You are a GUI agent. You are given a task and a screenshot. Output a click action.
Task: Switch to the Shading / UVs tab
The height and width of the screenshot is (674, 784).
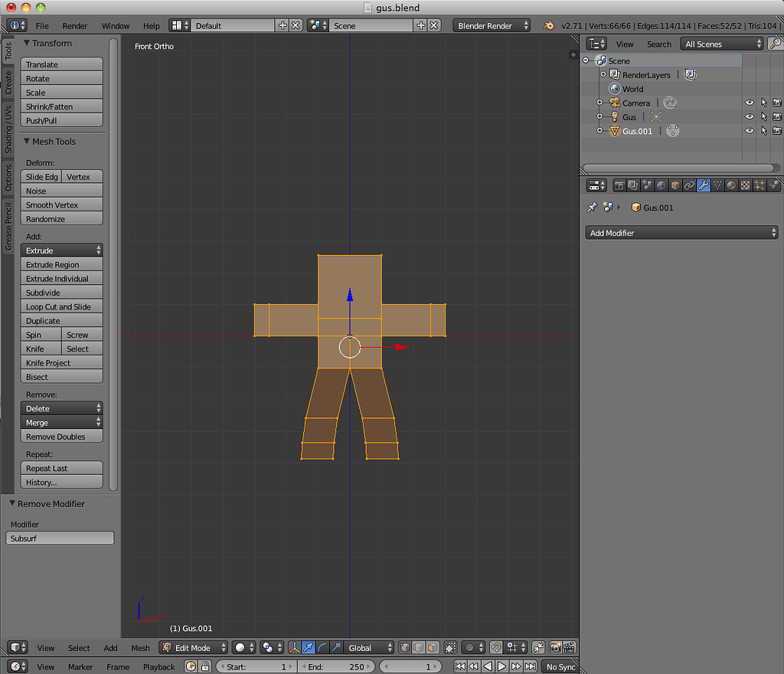[x=8, y=129]
